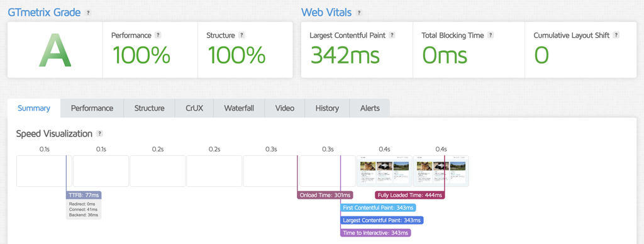The width and height of the screenshot is (644, 244).
Task: Click the Structure score question mark icon
Action: click(x=241, y=35)
